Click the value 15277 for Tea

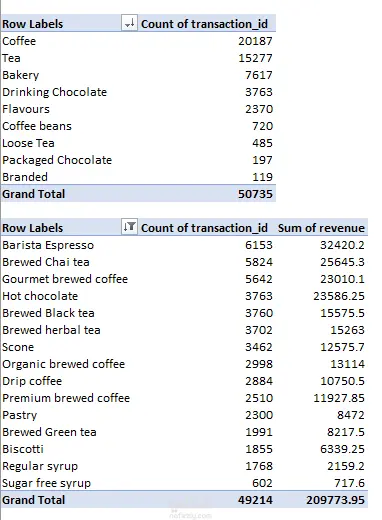coord(255,58)
